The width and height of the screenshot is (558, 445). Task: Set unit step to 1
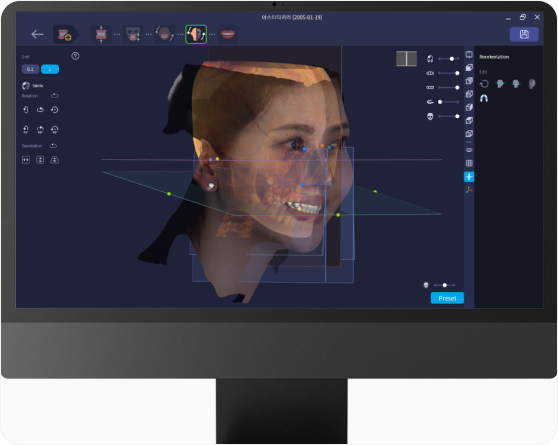50,69
